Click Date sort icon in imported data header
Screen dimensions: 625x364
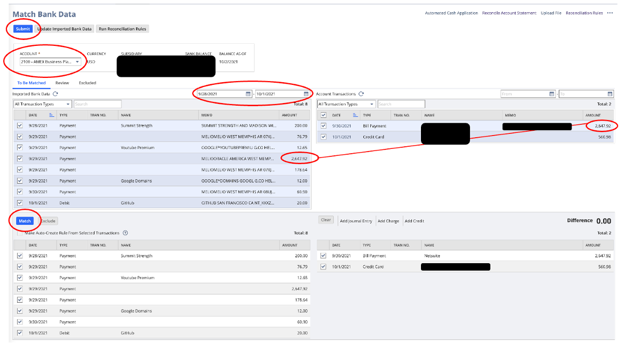pyautogui.click(x=51, y=115)
